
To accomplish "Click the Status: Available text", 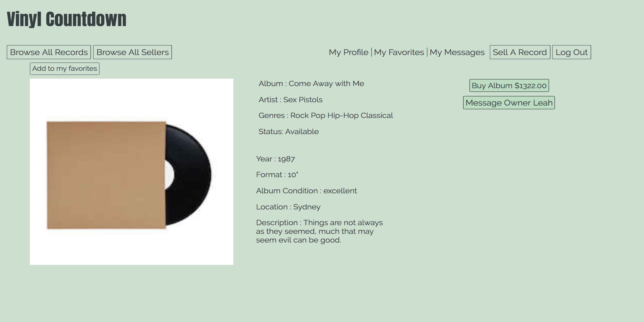I will (x=288, y=131).
